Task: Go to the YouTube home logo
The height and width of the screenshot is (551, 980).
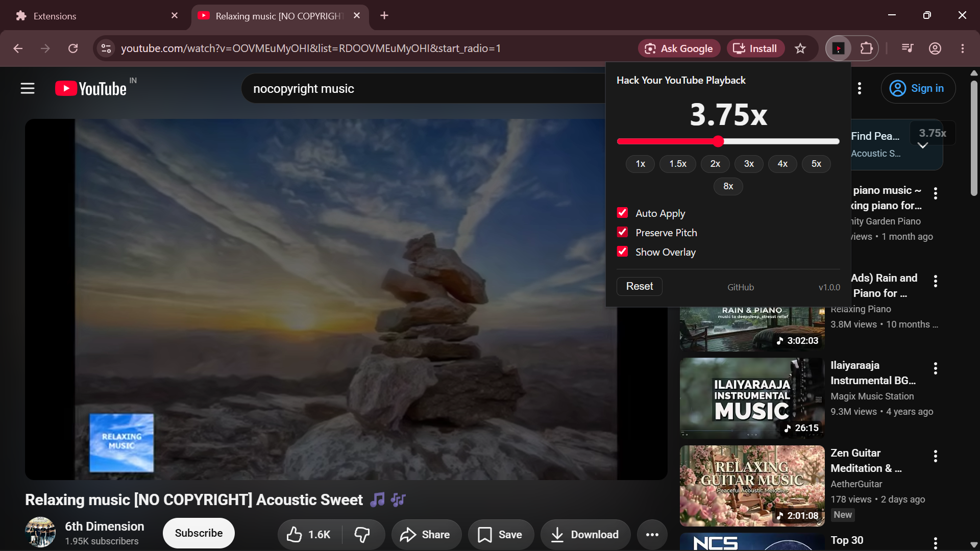Action: pos(91,89)
